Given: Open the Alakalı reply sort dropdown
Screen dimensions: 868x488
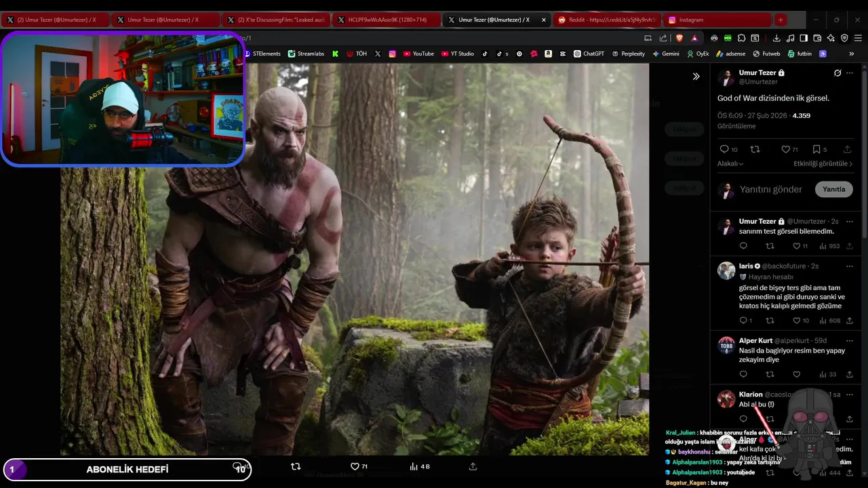Looking at the screenshot, I should click(730, 163).
